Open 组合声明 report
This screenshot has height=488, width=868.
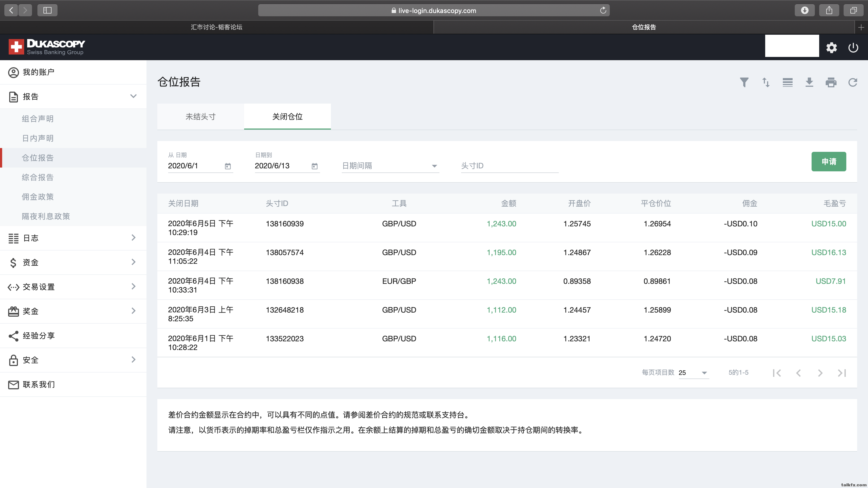73,118
